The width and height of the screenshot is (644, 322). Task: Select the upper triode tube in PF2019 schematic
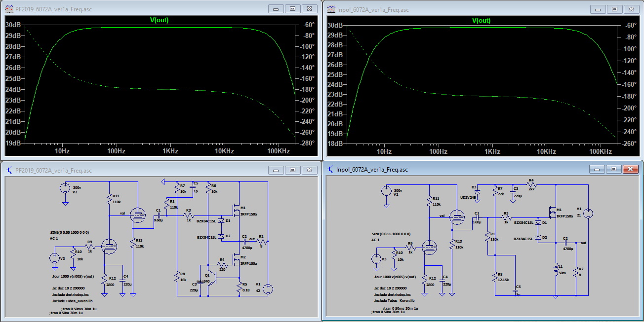coord(139,214)
